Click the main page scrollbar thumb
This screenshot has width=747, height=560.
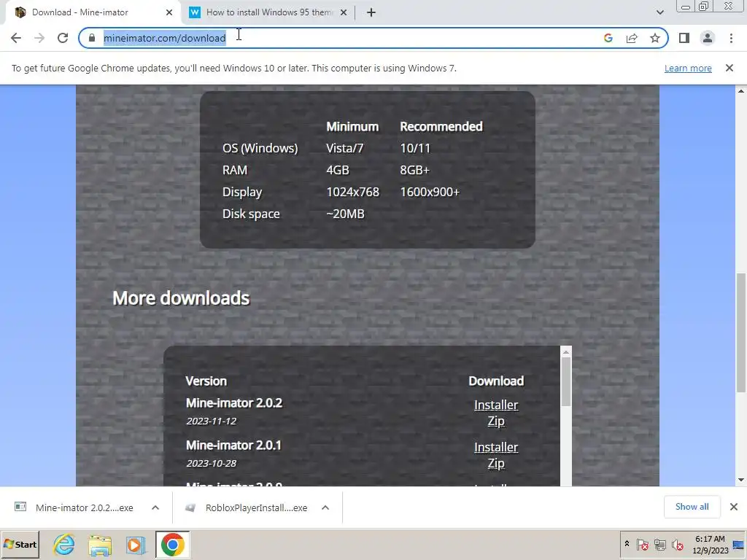click(741, 332)
